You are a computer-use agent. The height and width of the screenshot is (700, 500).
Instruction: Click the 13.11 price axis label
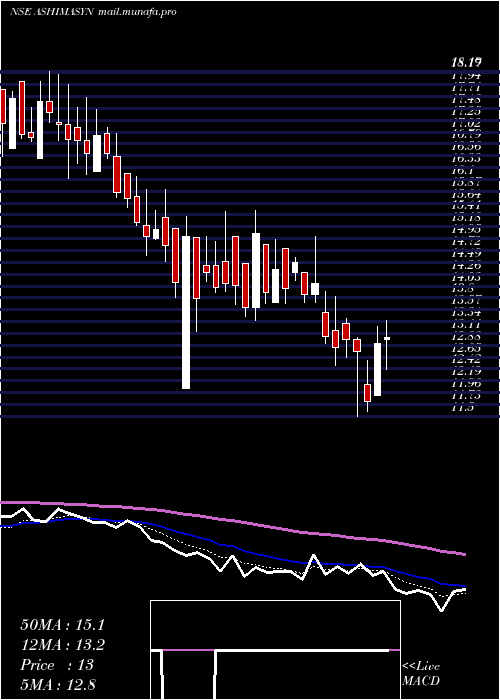466,325
